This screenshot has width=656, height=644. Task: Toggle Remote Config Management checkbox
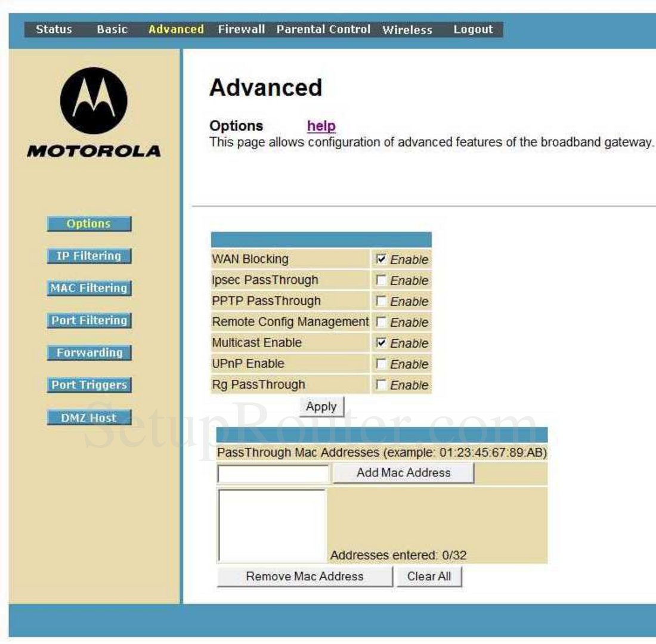(x=382, y=322)
